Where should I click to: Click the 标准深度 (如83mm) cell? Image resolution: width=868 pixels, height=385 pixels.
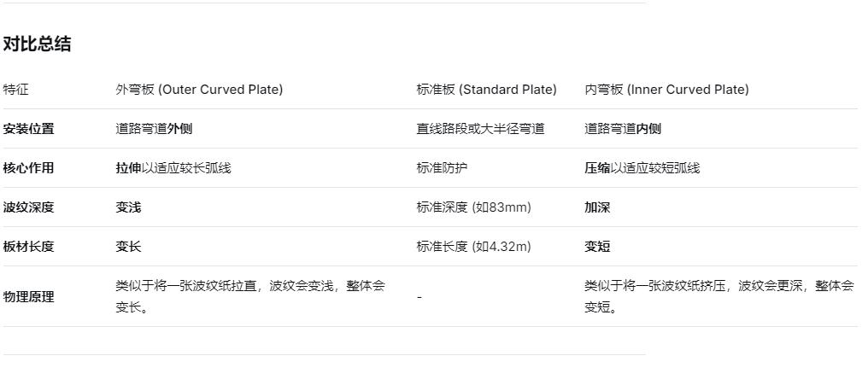473,207
